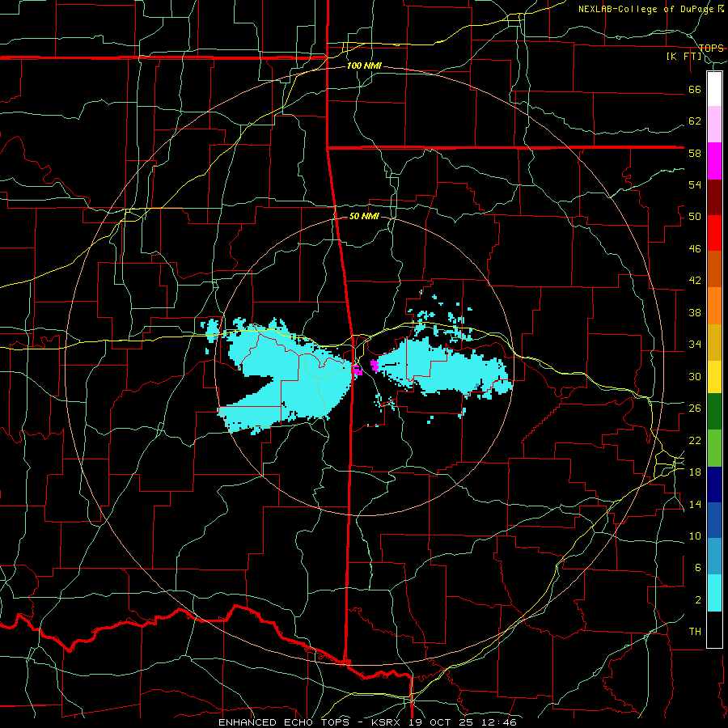Click the legend value 34
This screenshot has height=728, width=728.
click(695, 345)
